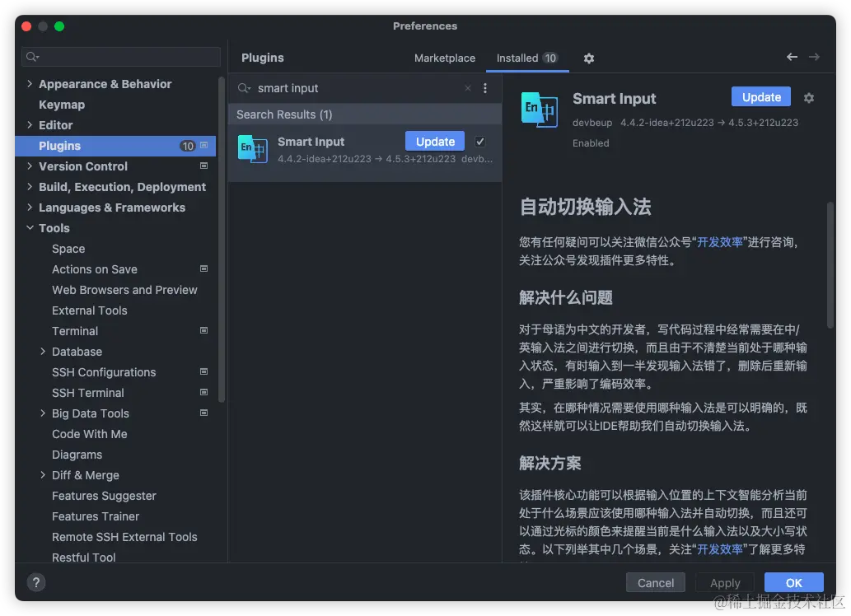Update Smart Input from results list

click(435, 141)
